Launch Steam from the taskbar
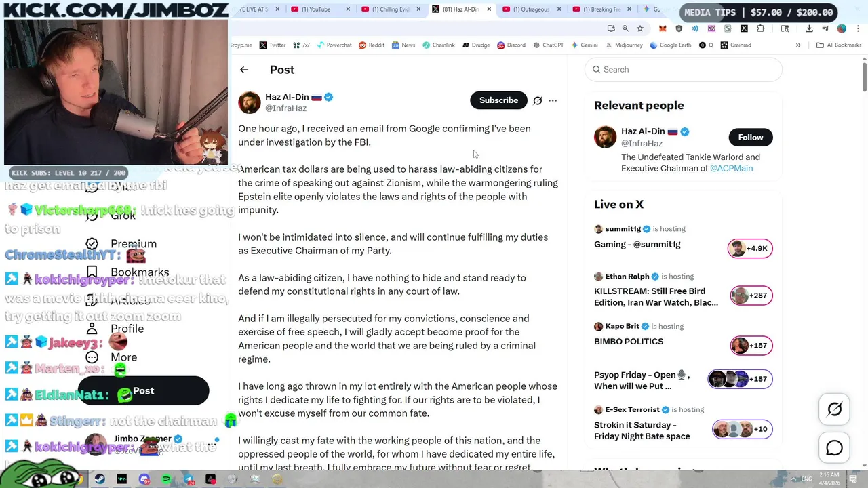868x488 pixels. tap(100, 479)
